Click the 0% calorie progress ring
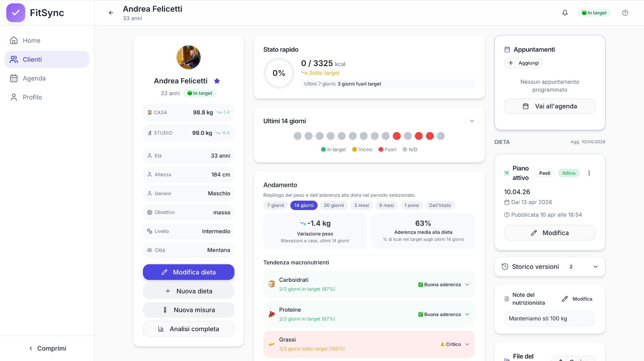The height and width of the screenshot is (361, 644). 279,73
